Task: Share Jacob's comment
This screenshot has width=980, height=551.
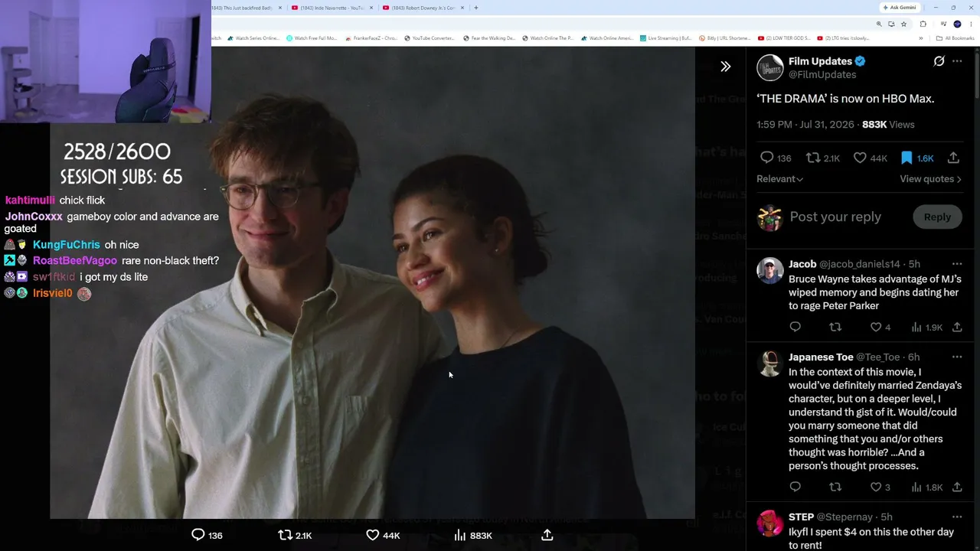Action: (x=957, y=327)
